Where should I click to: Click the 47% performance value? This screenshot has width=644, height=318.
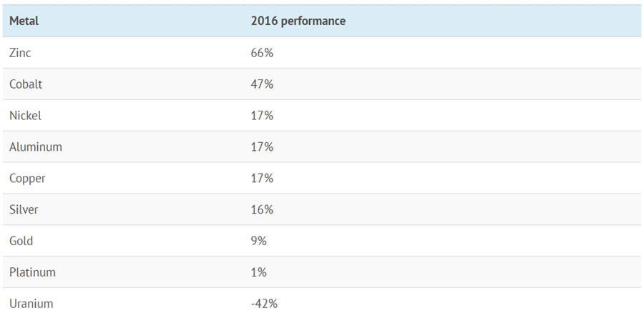coord(262,84)
